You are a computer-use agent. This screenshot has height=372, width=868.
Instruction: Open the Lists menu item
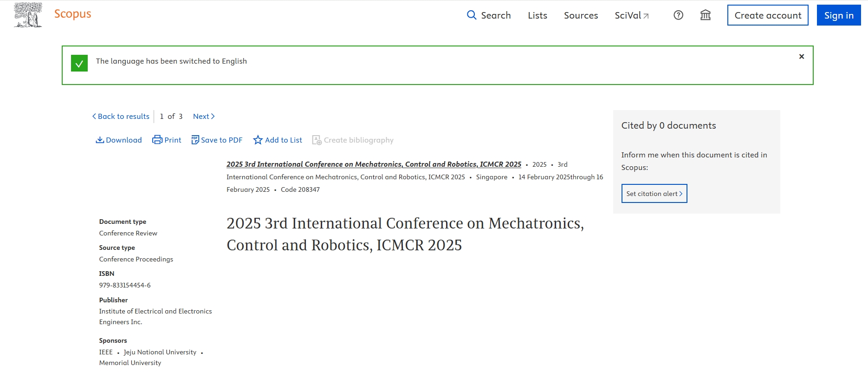pyautogui.click(x=538, y=15)
